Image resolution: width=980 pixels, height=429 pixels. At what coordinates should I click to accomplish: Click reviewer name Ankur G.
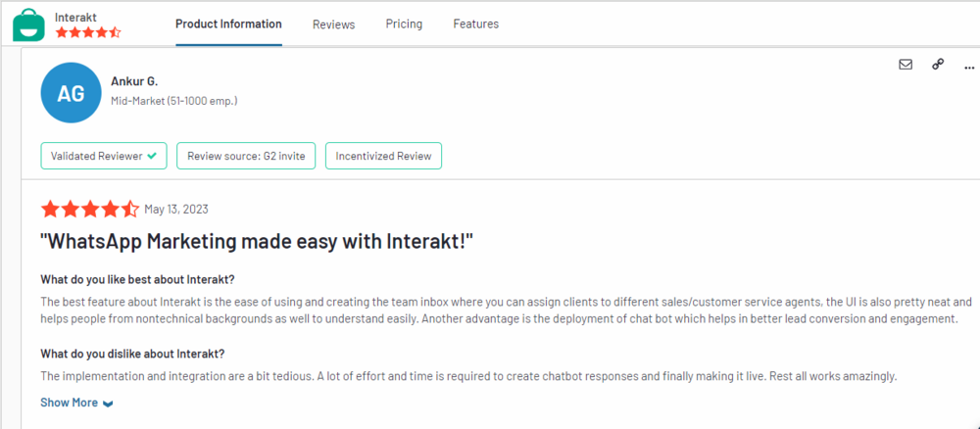coord(134,80)
